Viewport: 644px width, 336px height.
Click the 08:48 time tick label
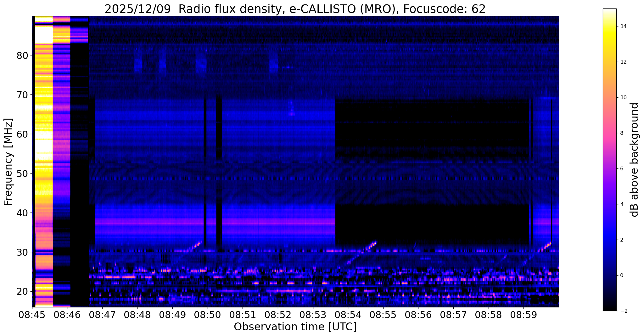[x=137, y=315]
